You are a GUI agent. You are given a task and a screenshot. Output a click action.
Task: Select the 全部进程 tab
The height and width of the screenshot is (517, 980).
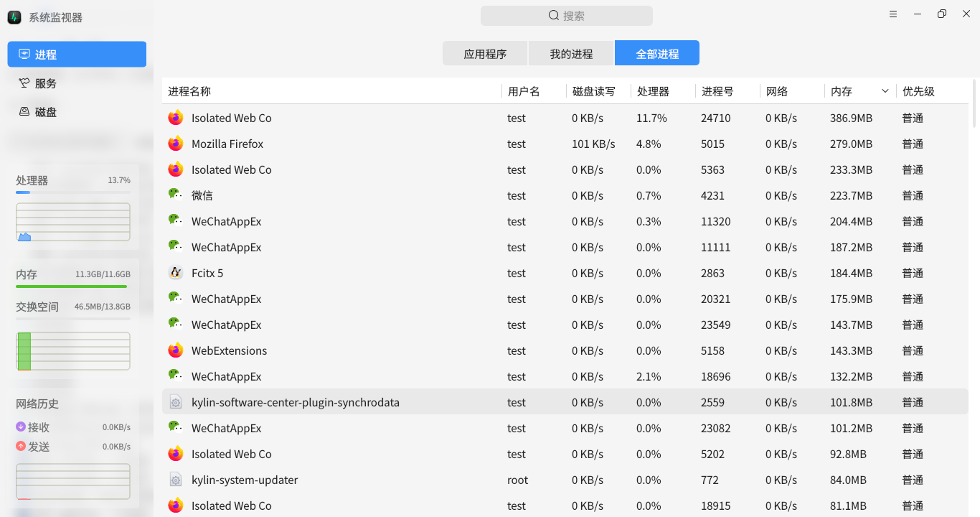point(657,54)
